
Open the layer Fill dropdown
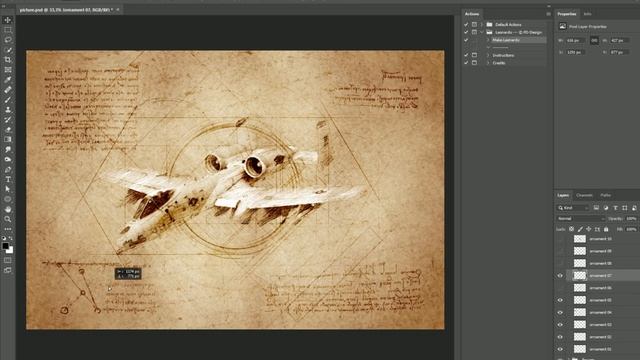631,229
